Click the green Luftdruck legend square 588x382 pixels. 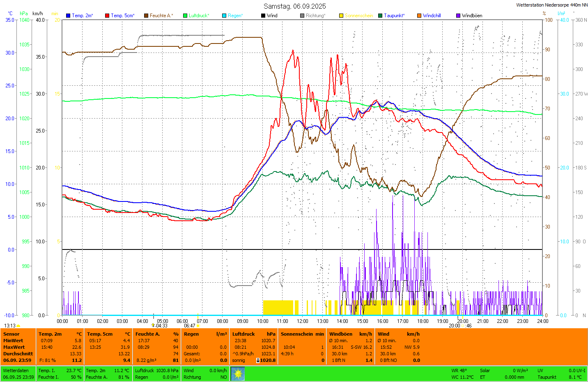(x=185, y=16)
